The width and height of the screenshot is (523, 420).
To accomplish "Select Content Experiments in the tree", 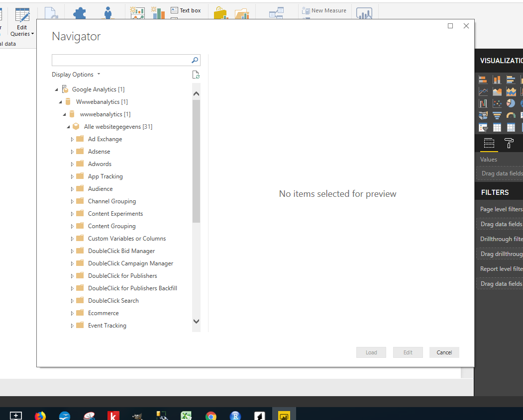I will point(115,214).
